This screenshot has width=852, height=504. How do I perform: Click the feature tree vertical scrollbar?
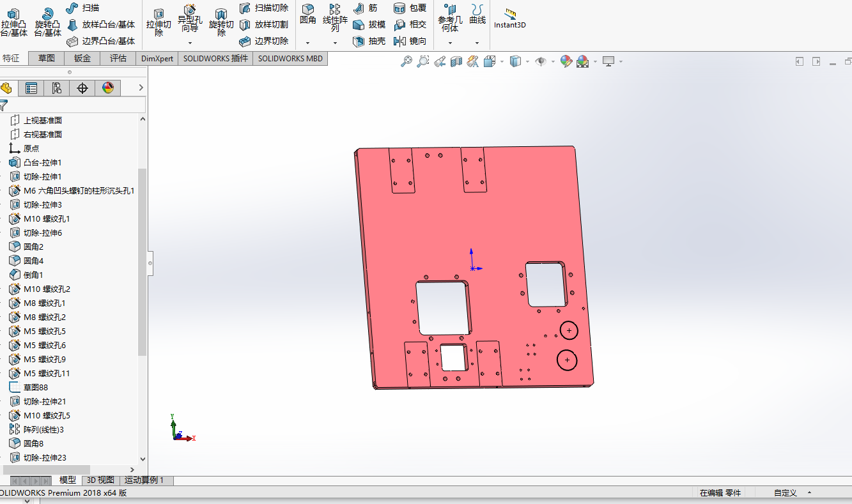click(142, 262)
